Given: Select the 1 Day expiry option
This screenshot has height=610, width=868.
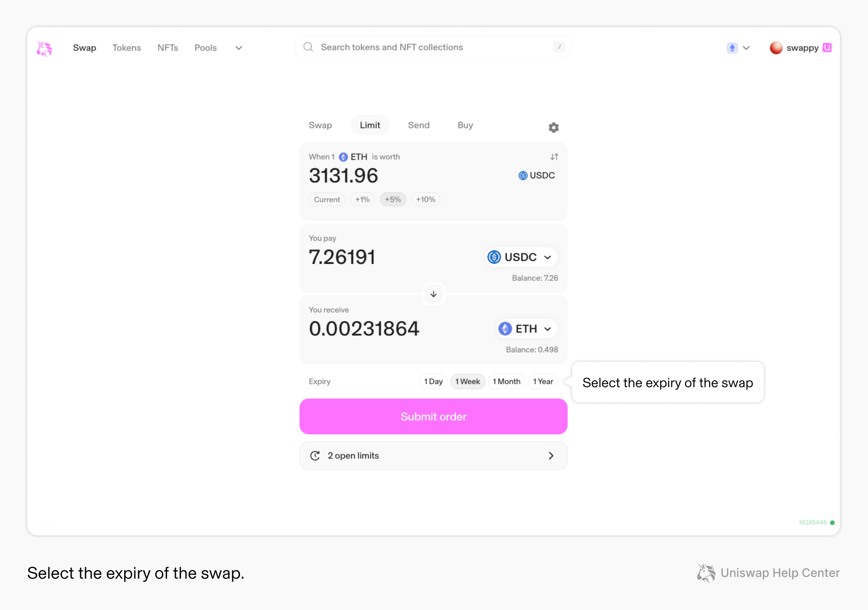Looking at the screenshot, I should [433, 381].
